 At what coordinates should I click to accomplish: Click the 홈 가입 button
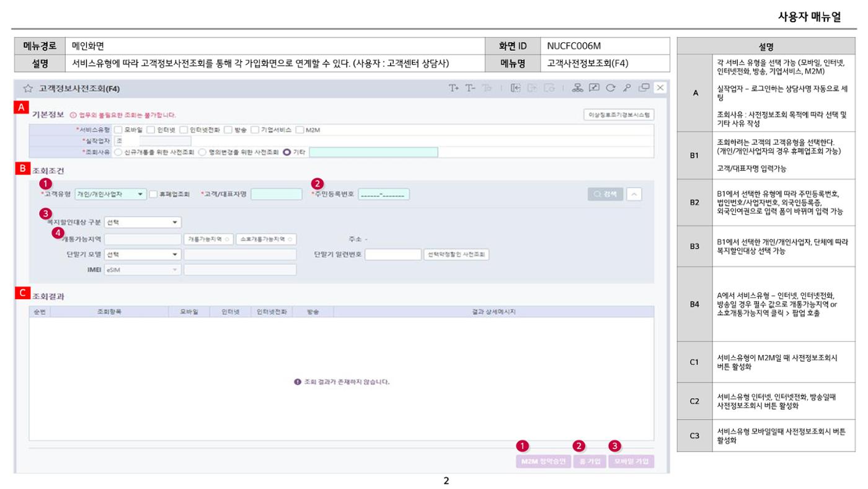pyautogui.click(x=589, y=462)
